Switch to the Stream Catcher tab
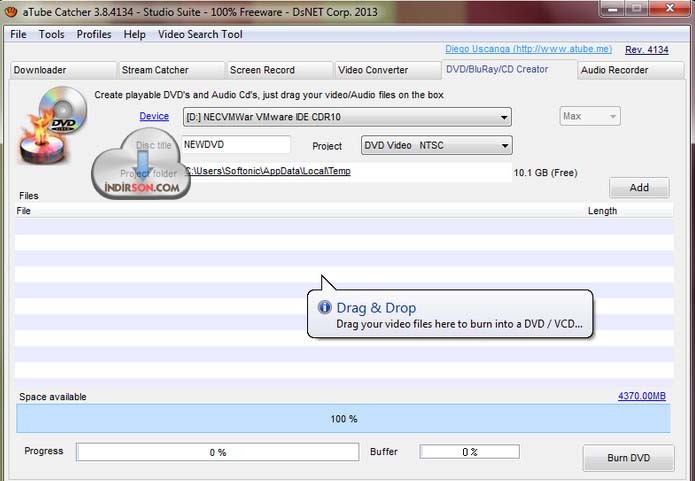The height and width of the screenshot is (481, 695). (171, 70)
